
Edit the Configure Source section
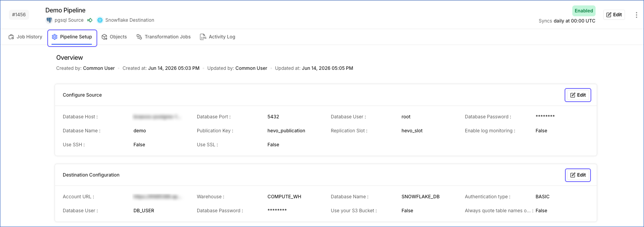pyautogui.click(x=578, y=95)
